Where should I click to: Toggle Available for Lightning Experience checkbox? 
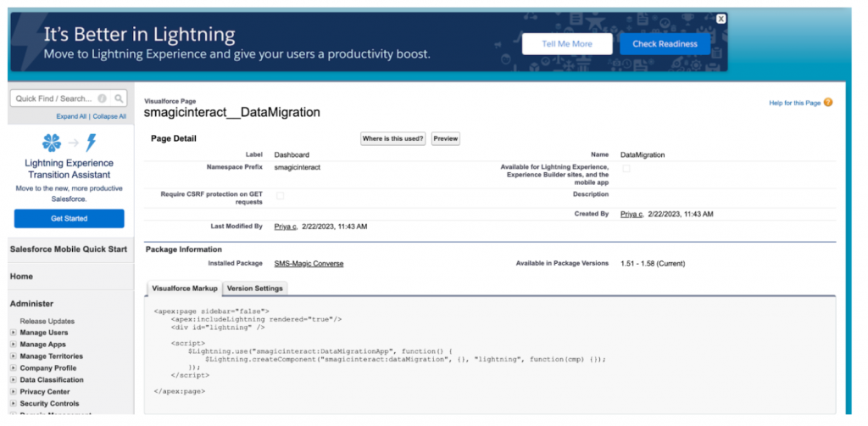(x=626, y=169)
